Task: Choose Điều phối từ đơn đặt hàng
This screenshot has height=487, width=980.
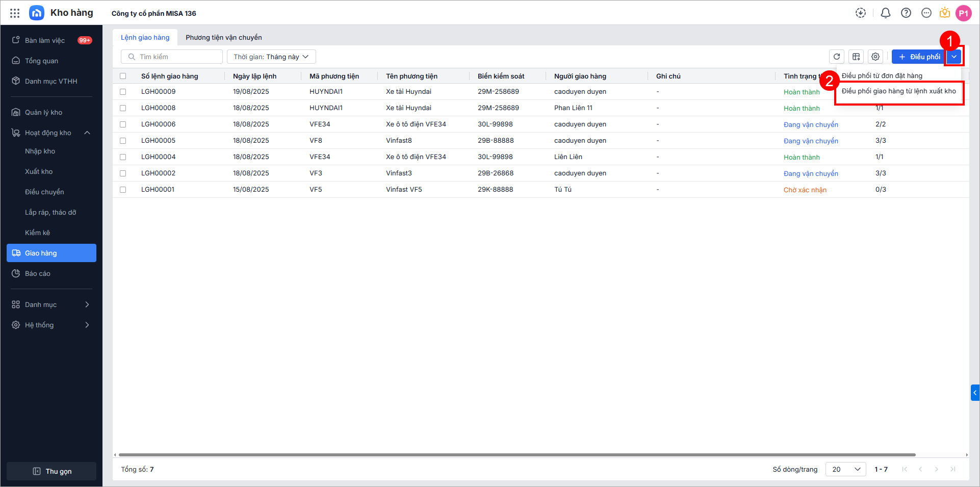Action: [x=882, y=75]
